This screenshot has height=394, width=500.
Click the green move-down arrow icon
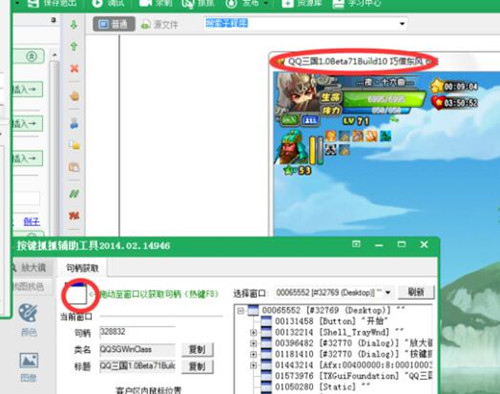point(74,25)
